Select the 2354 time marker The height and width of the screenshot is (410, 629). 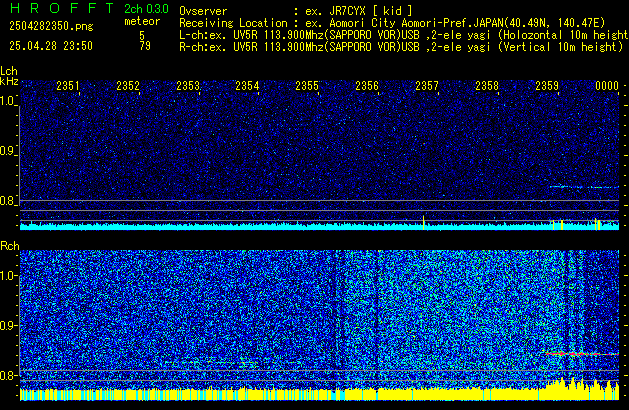pyautogui.click(x=247, y=86)
